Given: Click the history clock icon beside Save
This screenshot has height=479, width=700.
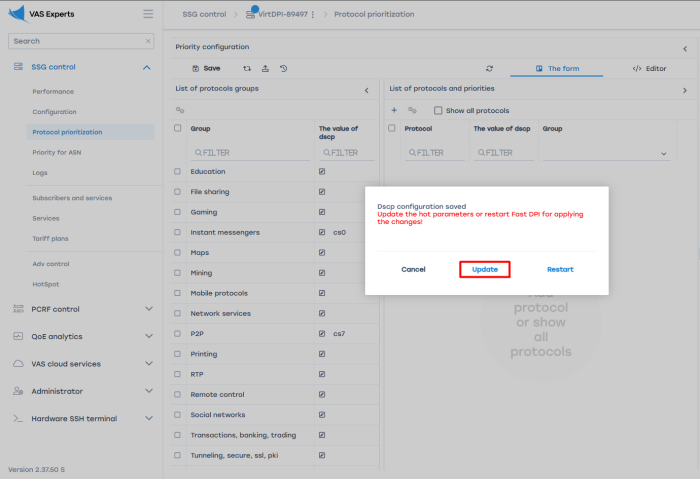Looking at the screenshot, I should (x=284, y=69).
